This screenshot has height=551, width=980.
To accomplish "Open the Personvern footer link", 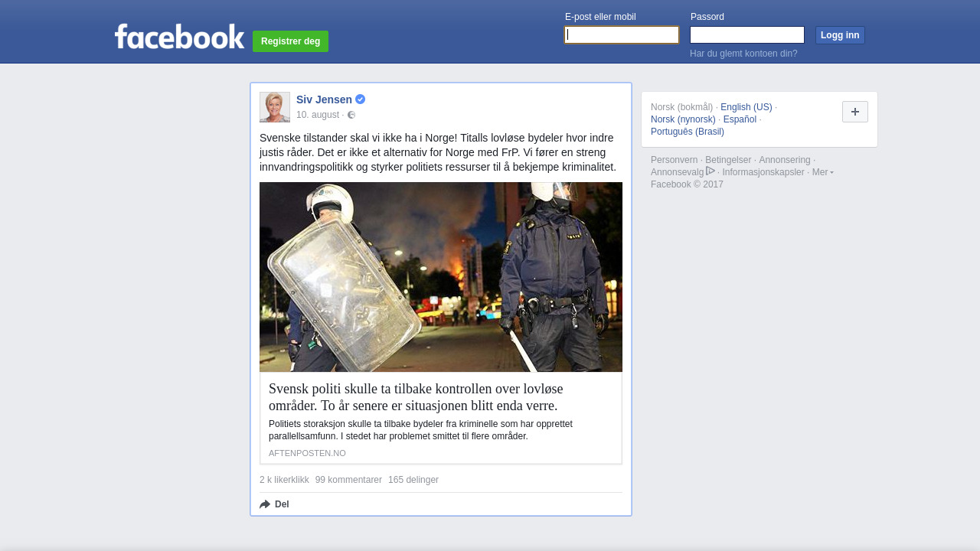I will point(675,160).
